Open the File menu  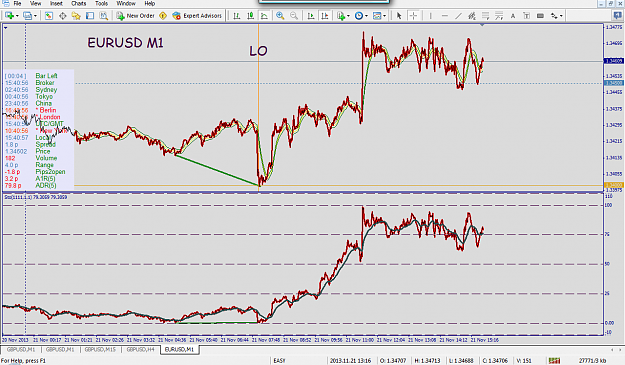pyautogui.click(x=17, y=3)
